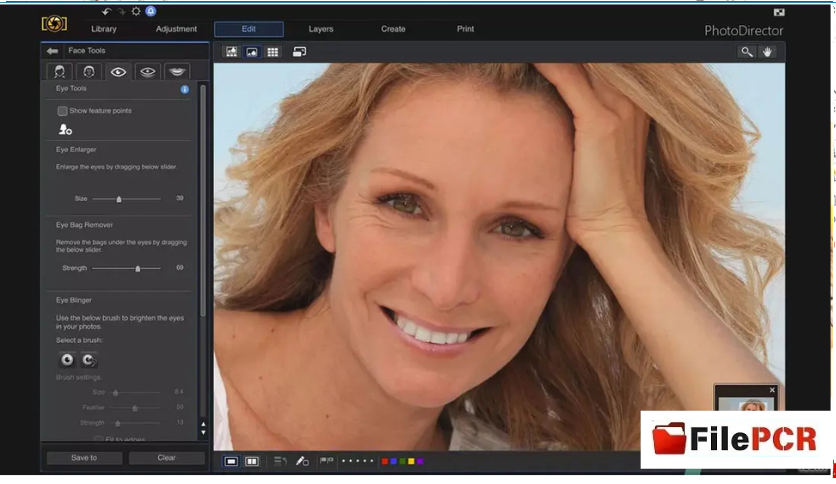The image size is (836, 484).
Task: Open preferences with the gear icon
Action: click(x=136, y=11)
